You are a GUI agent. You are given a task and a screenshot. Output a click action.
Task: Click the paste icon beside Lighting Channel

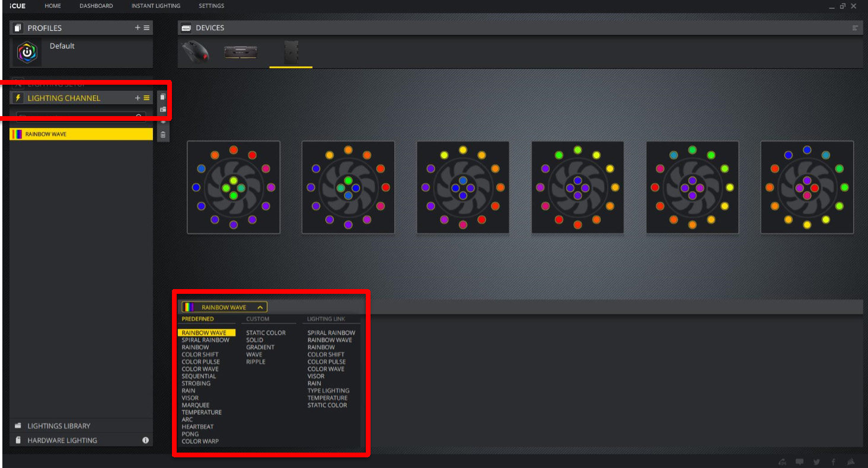[163, 110]
